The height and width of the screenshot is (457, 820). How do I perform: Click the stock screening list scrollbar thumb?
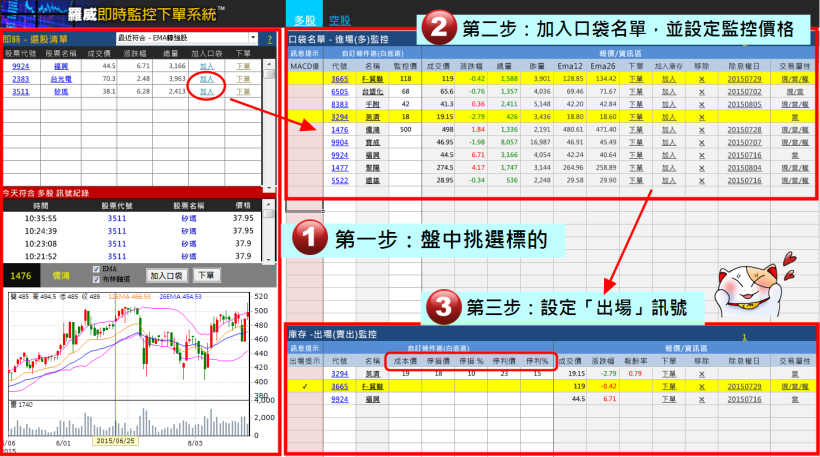click(x=269, y=74)
